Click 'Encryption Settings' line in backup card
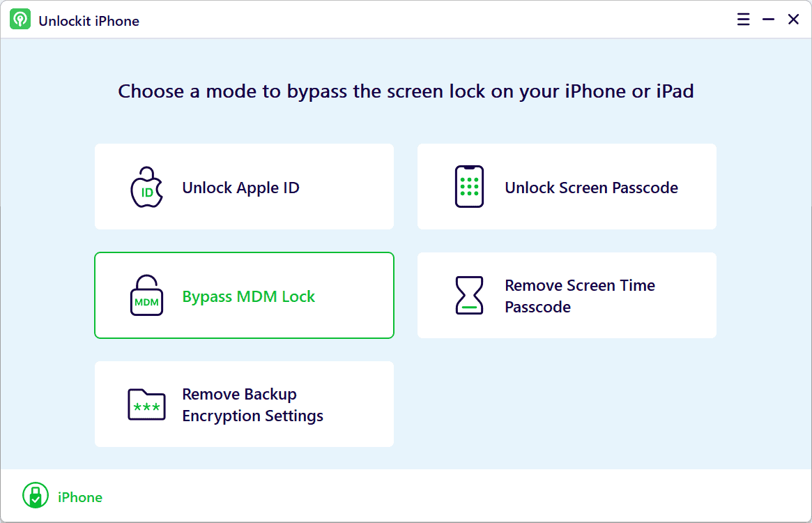This screenshot has height=523, width=812. pos(253,416)
